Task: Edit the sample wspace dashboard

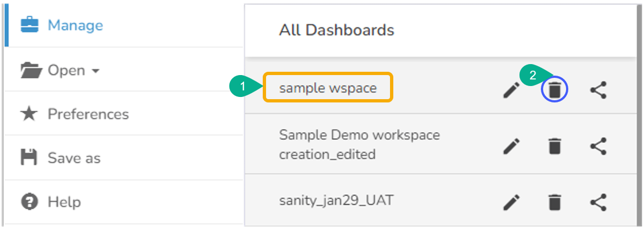Action: pyautogui.click(x=511, y=90)
